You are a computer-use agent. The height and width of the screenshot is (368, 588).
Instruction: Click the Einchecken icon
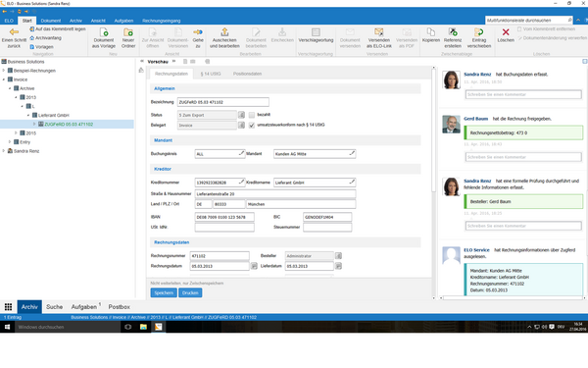(282, 32)
